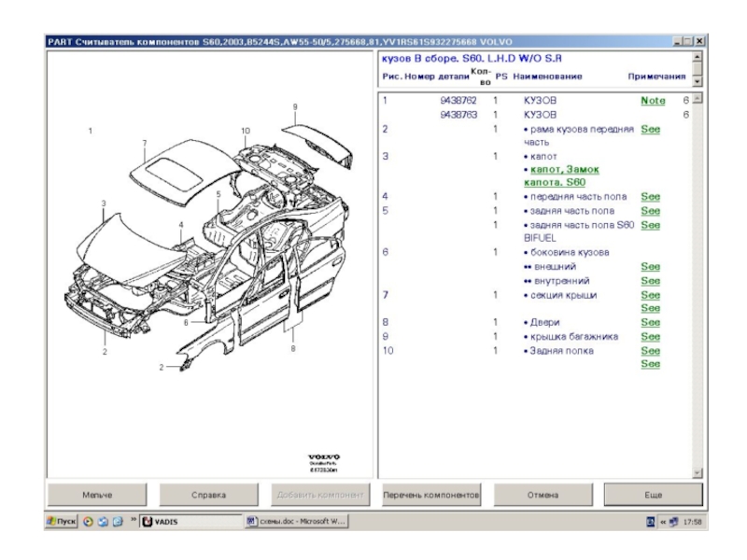Click the Примечания column header
This screenshot has height=560, width=747.
click(x=656, y=77)
